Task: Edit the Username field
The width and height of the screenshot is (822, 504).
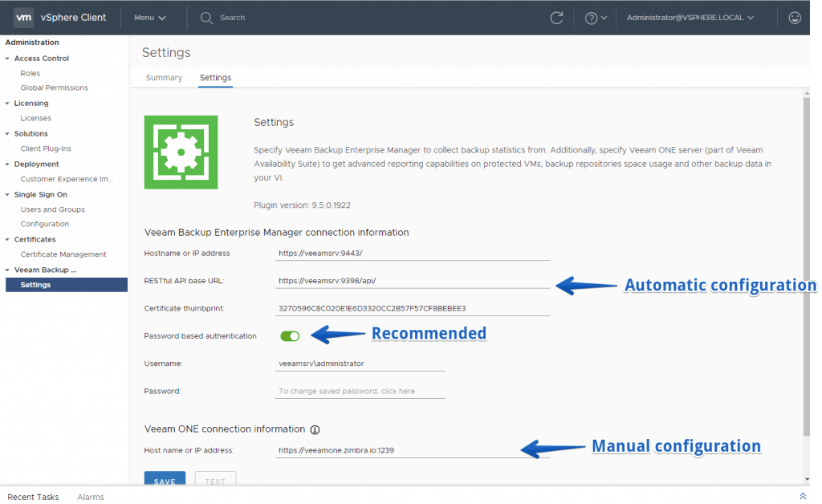Action: pyautogui.click(x=360, y=364)
